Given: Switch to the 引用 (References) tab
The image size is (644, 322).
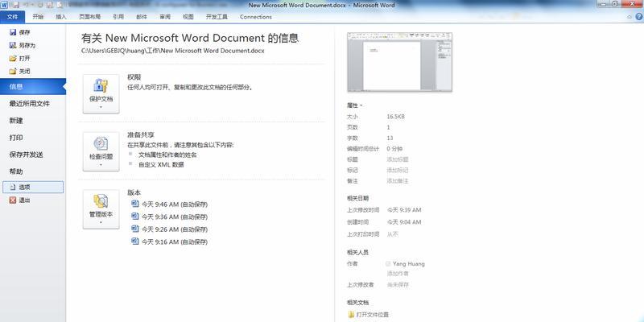Looking at the screenshot, I should pos(118,17).
